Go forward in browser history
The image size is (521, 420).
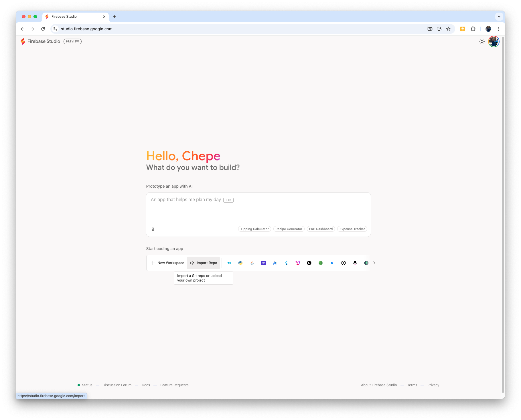pyautogui.click(x=33, y=29)
